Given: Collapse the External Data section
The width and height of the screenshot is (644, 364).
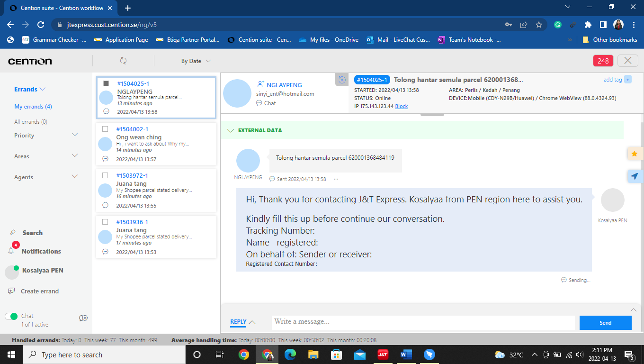Looking at the screenshot, I should coord(231,130).
